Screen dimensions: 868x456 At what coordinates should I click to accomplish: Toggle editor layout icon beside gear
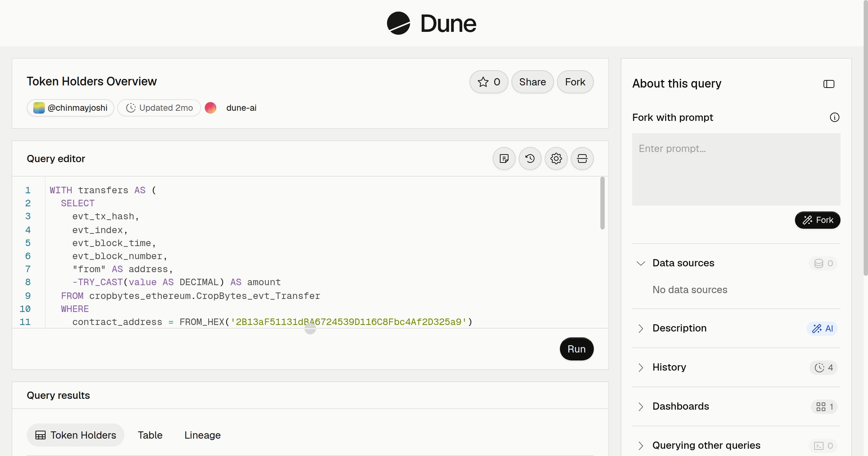tap(582, 159)
